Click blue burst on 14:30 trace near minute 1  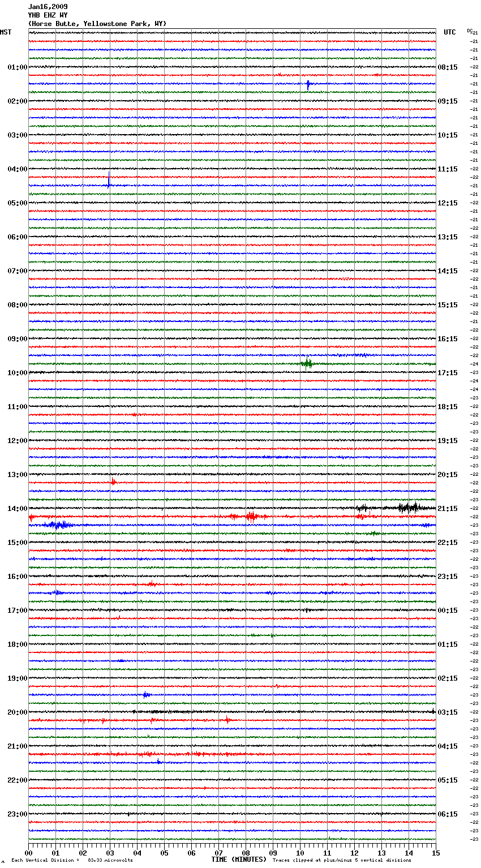pos(58,525)
